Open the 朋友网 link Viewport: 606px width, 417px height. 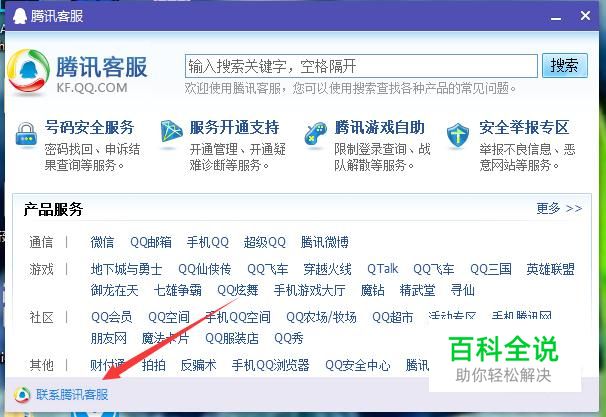109,339
